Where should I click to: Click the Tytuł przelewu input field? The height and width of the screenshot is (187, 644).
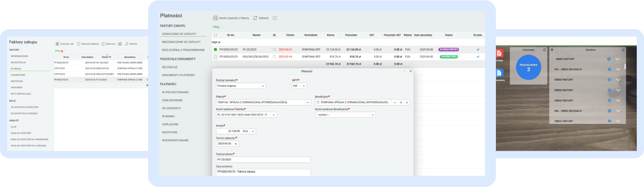pos(264,160)
